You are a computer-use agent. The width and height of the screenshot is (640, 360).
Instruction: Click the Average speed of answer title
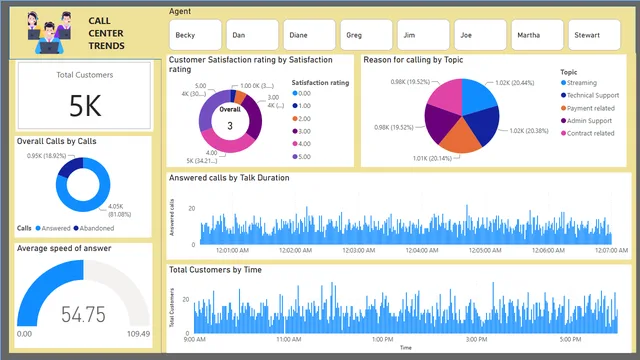click(64, 249)
